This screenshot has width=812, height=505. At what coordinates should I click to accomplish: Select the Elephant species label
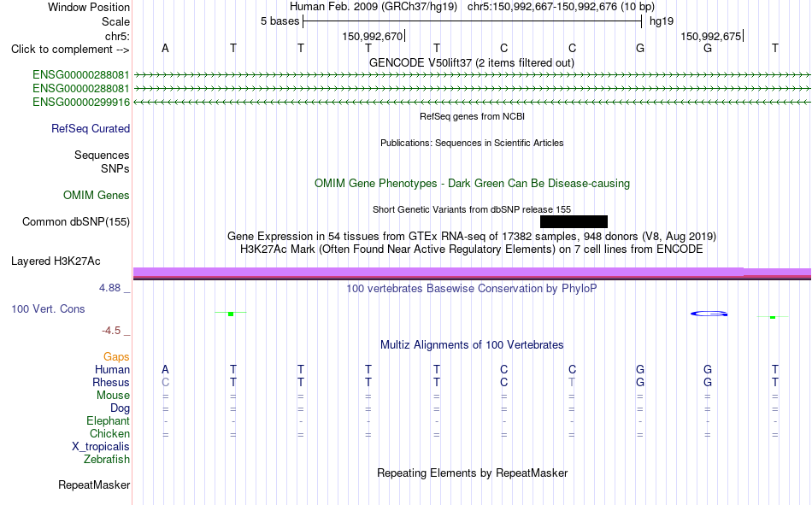[x=108, y=420]
